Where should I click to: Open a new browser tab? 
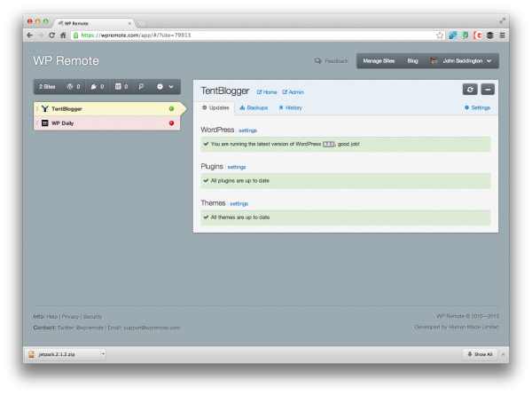pyautogui.click(x=142, y=23)
